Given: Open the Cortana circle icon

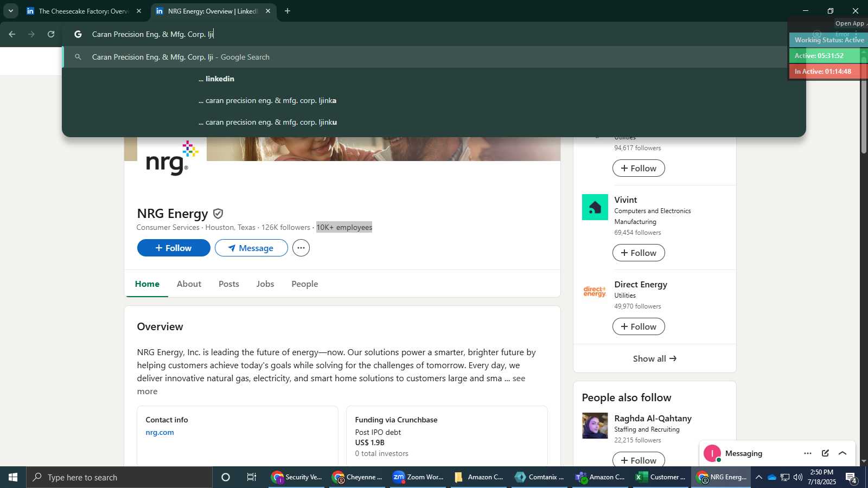Looking at the screenshot, I should coord(226,477).
